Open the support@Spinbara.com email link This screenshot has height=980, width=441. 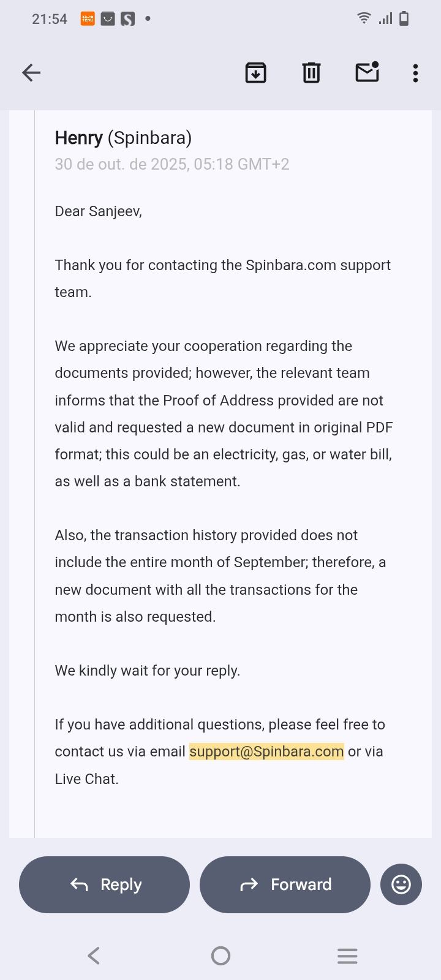tap(266, 752)
